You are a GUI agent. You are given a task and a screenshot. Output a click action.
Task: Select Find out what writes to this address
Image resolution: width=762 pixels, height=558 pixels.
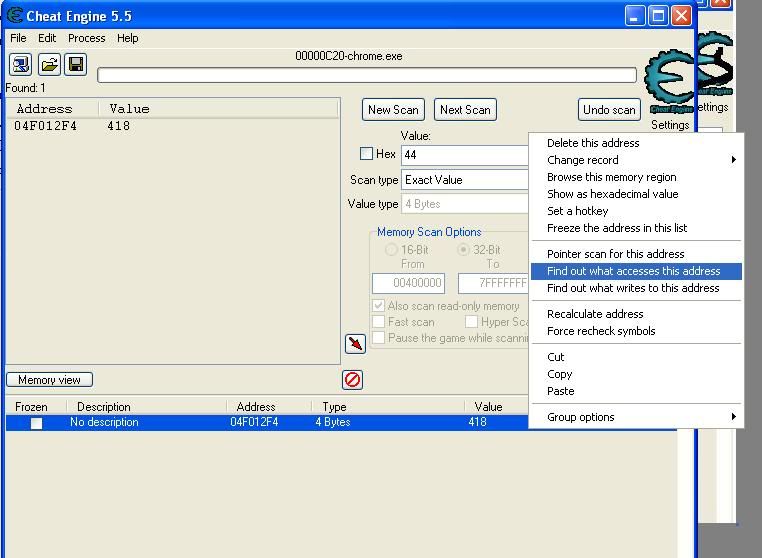(637, 288)
